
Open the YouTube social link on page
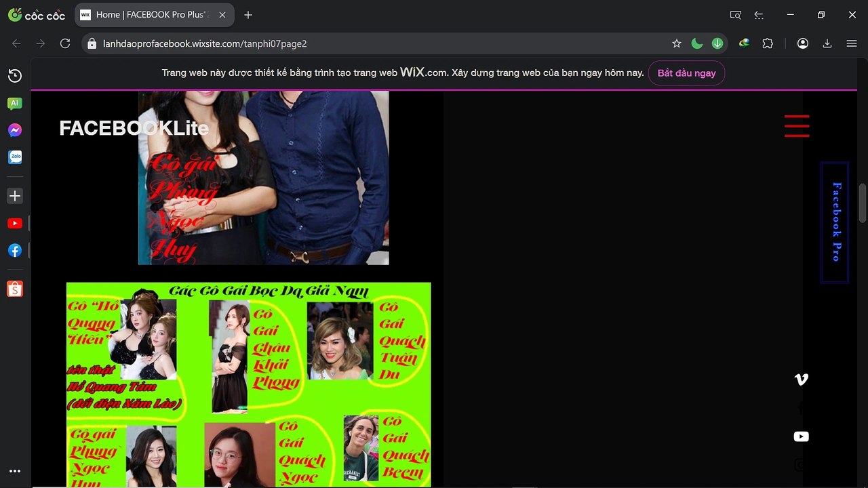801,436
